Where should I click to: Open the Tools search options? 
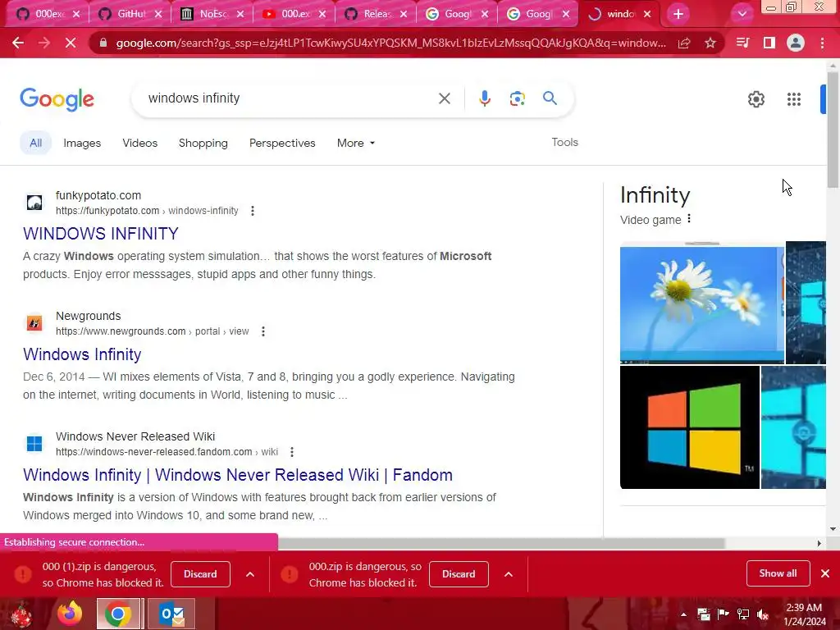coord(564,142)
